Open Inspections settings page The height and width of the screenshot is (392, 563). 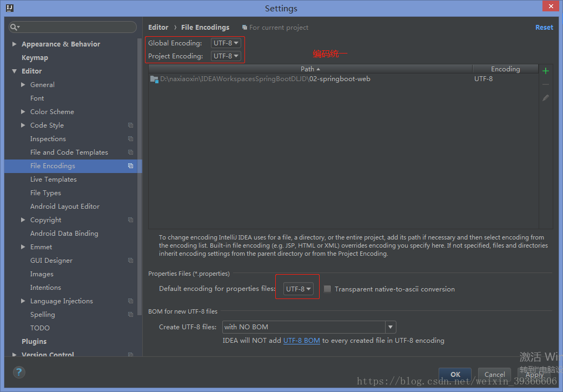pyautogui.click(x=48, y=139)
